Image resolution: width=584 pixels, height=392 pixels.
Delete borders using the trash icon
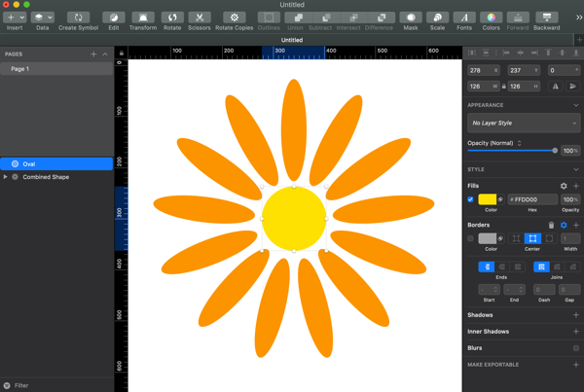(551, 225)
